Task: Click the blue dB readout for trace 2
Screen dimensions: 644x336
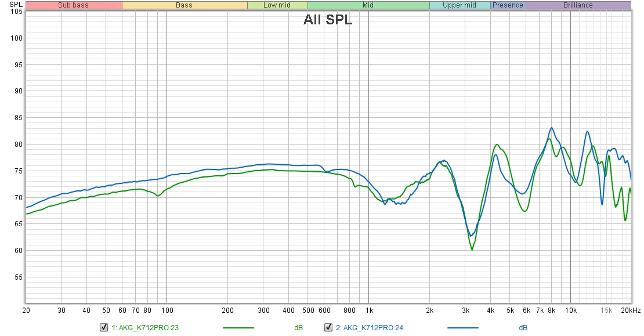Action: tap(523, 328)
